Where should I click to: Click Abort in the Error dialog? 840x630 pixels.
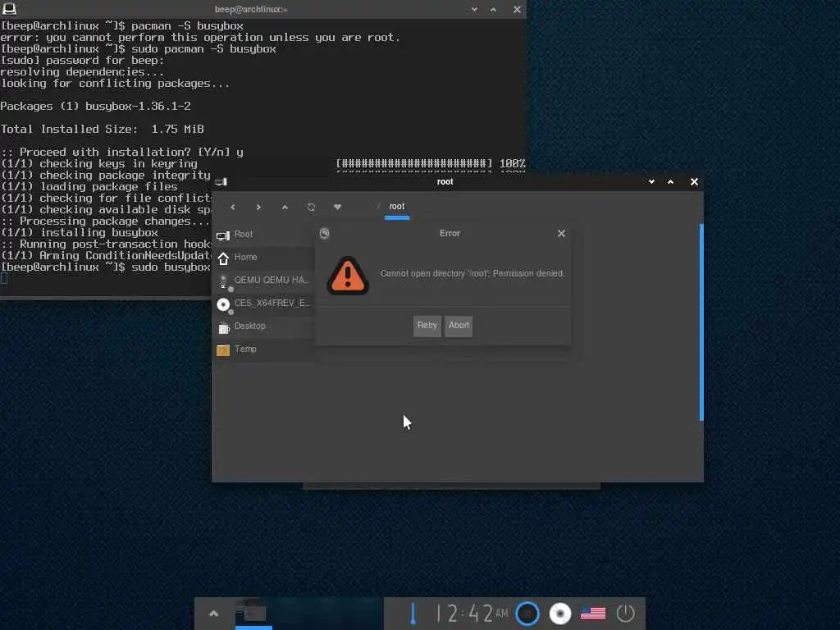point(459,326)
